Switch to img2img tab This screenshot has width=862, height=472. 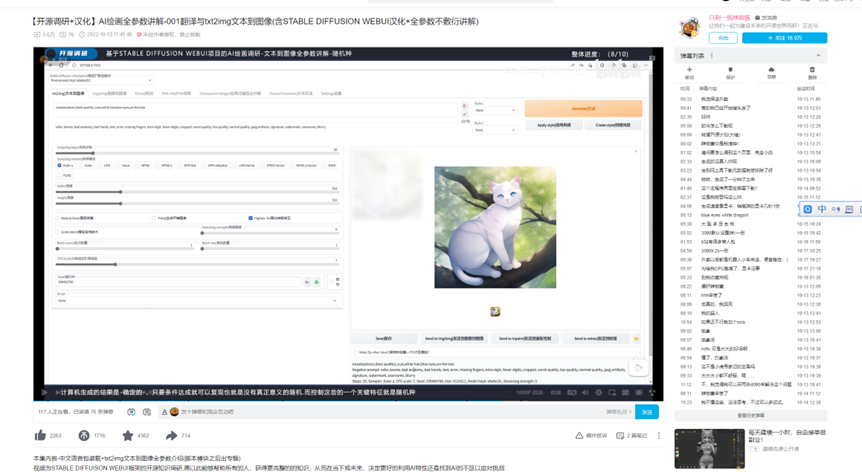pyautogui.click(x=109, y=93)
